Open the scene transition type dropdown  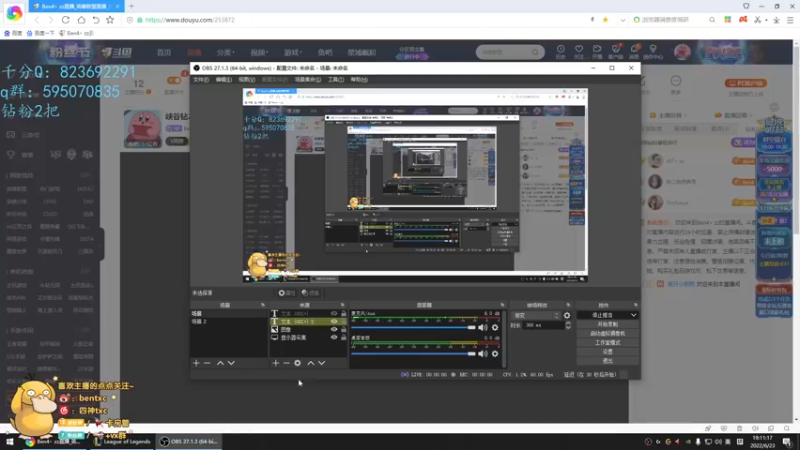click(x=536, y=315)
